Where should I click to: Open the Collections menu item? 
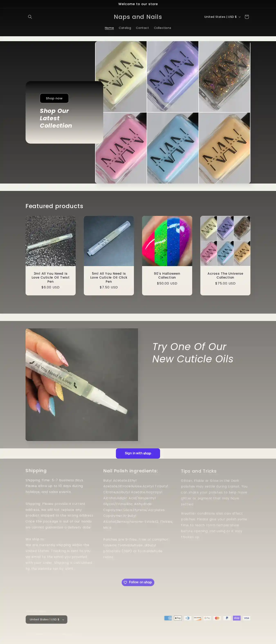(x=163, y=28)
